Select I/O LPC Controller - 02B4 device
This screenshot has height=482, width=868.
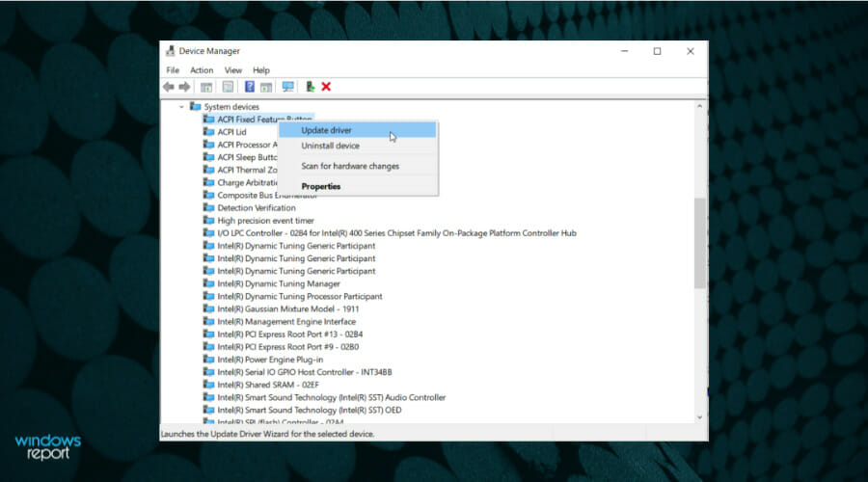pos(397,233)
